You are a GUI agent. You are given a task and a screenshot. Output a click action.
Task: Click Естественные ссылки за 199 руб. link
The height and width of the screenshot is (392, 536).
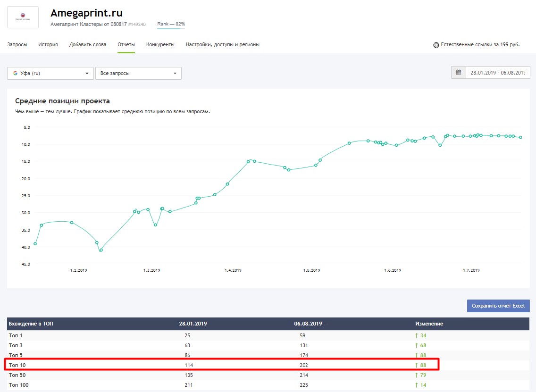(x=480, y=44)
